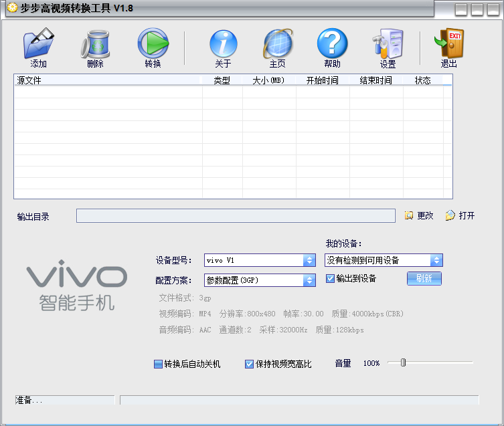The height and width of the screenshot is (426, 504).
Task: Click the title bar app icon
Action: pos(12,7)
